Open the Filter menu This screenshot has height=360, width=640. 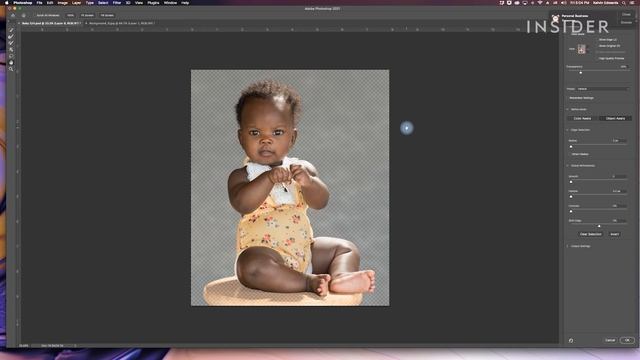pyautogui.click(x=117, y=2)
